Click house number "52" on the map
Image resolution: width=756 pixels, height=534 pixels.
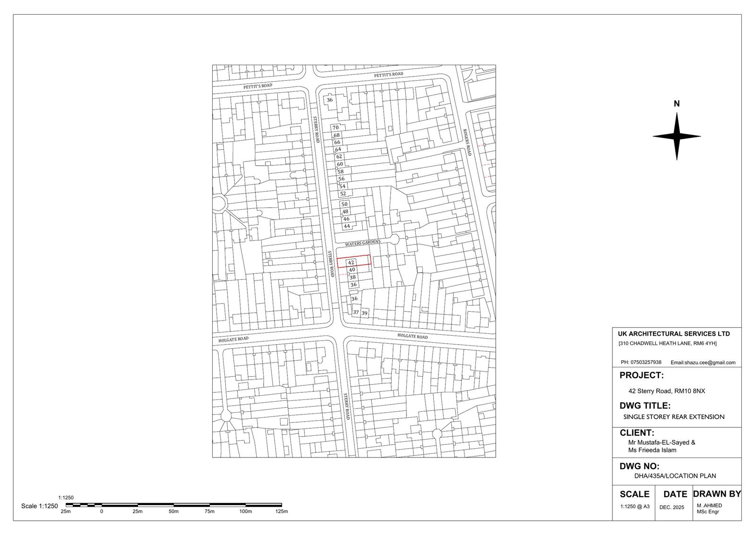click(x=343, y=194)
